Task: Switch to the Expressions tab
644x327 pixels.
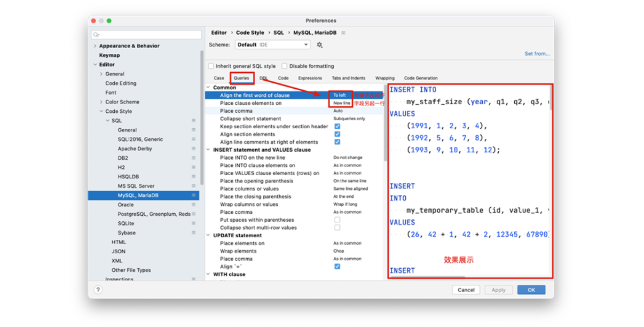Action: tap(310, 78)
